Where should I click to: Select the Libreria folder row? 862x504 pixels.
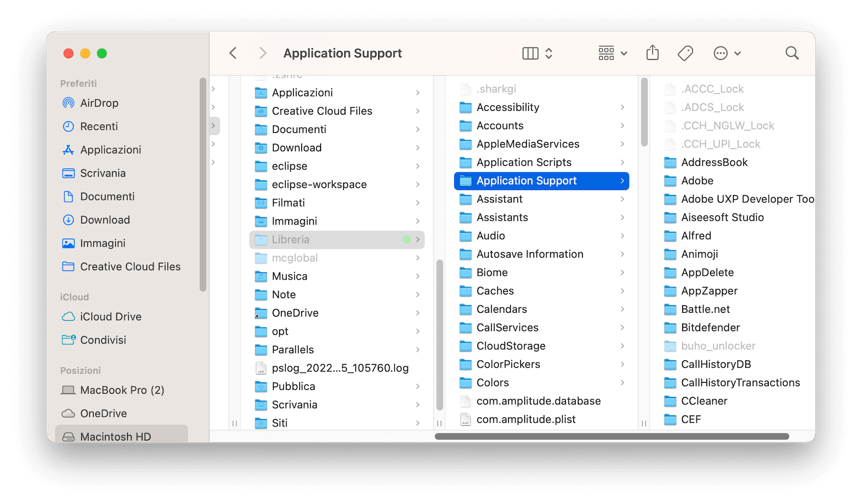(x=337, y=240)
